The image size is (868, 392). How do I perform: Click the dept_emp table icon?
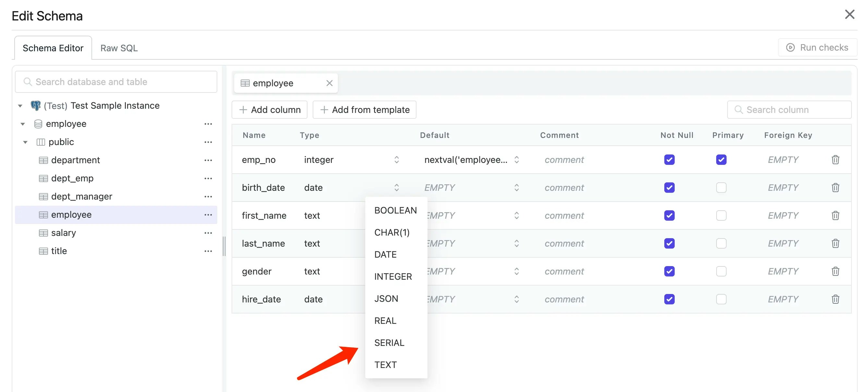pyautogui.click(x=43, y=179)
